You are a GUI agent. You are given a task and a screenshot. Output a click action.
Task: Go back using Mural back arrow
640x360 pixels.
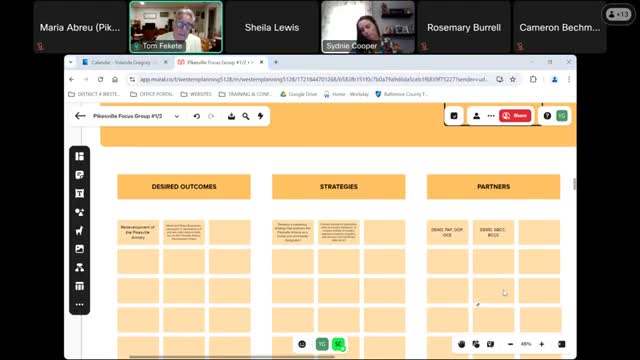[x=80, y=116]
